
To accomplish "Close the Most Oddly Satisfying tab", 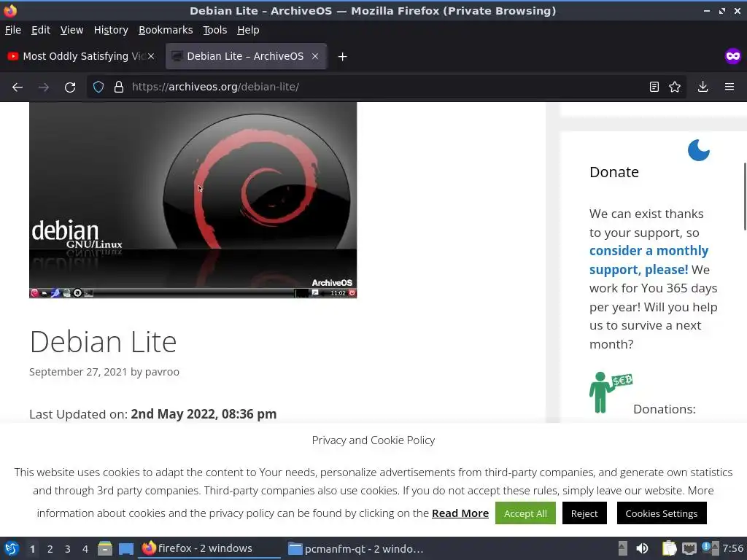I will tap(151, 56).
